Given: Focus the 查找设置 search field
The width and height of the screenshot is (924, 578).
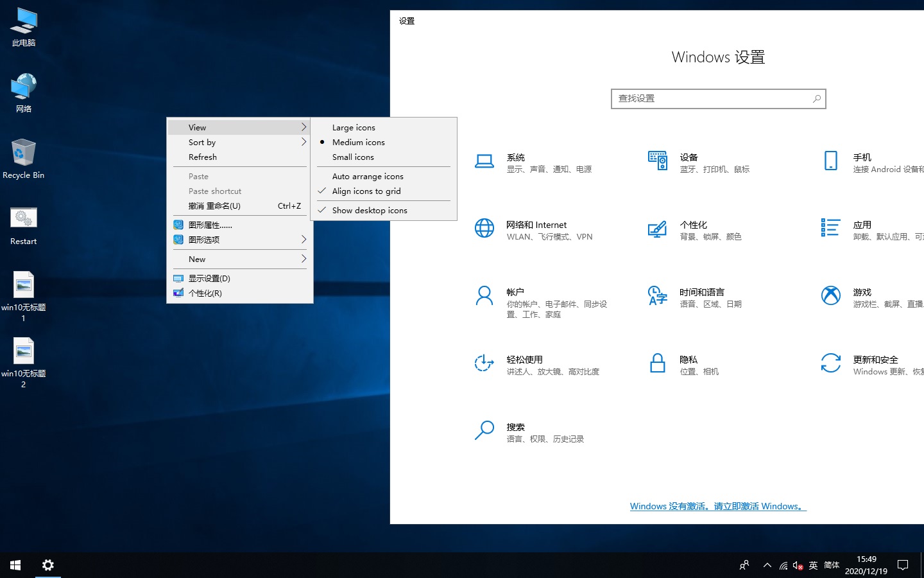Looking at the screenshot, I should [718, 98].
